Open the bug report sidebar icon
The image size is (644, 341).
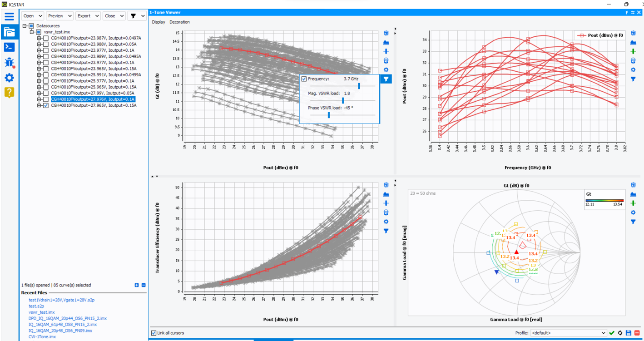9,62
